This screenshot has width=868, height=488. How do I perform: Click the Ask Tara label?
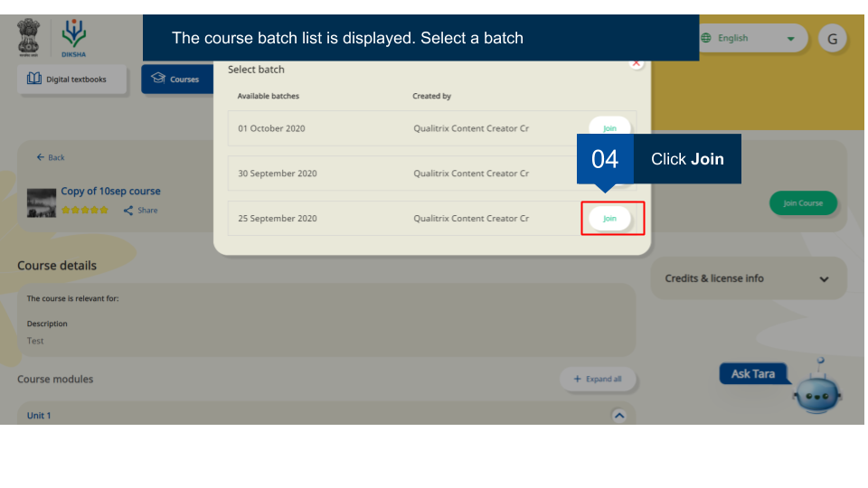pyautogui.click(x=752, y=374)
